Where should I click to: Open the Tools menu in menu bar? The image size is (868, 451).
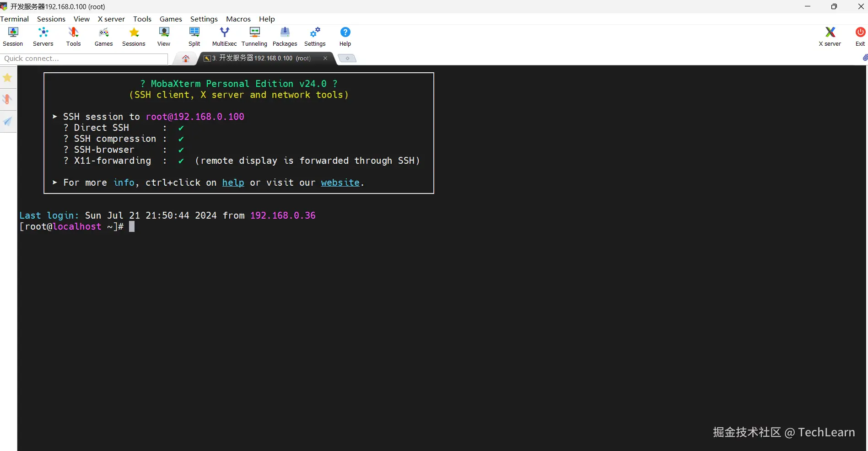point(142,19)
